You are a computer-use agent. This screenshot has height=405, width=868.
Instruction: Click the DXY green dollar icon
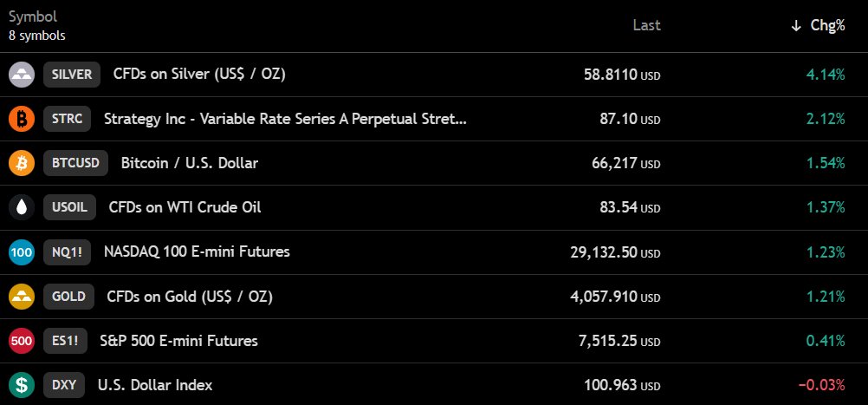(x=22, y=385)
